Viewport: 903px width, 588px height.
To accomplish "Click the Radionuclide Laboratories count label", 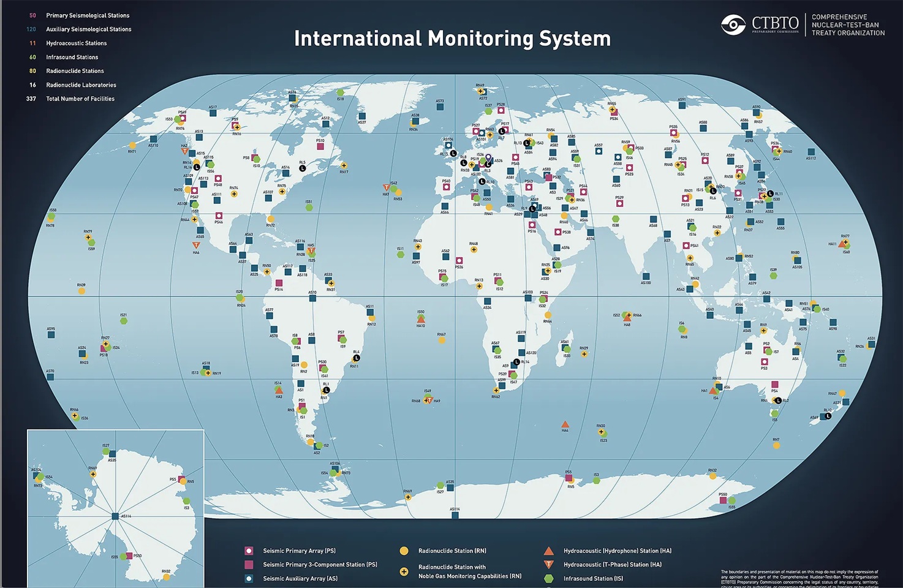I will tap(81, 85).
